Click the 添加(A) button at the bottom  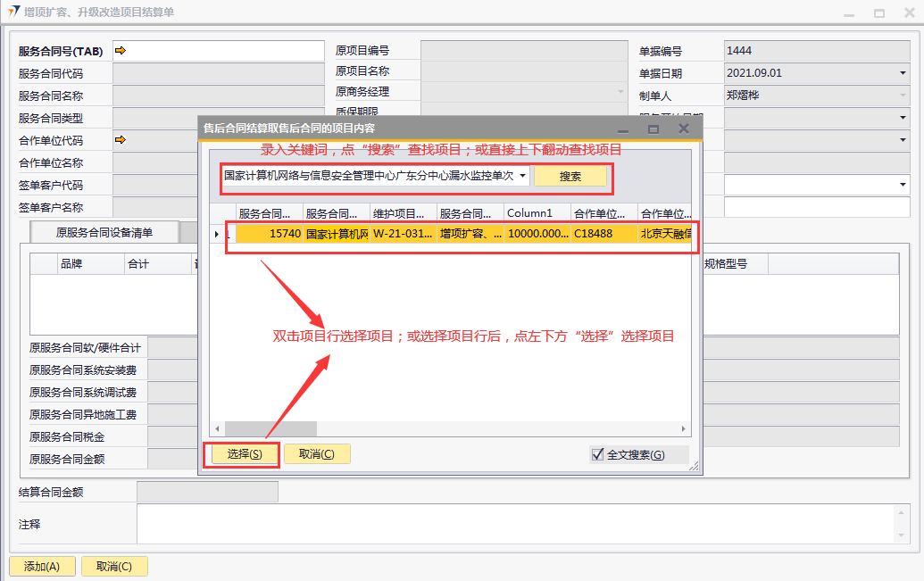(42, 567)
